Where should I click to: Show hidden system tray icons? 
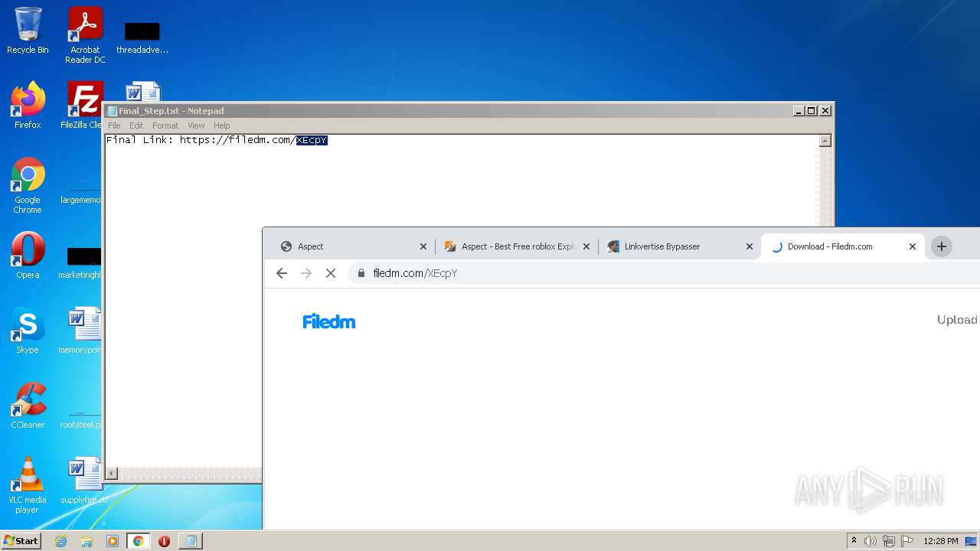click(854, 541)
